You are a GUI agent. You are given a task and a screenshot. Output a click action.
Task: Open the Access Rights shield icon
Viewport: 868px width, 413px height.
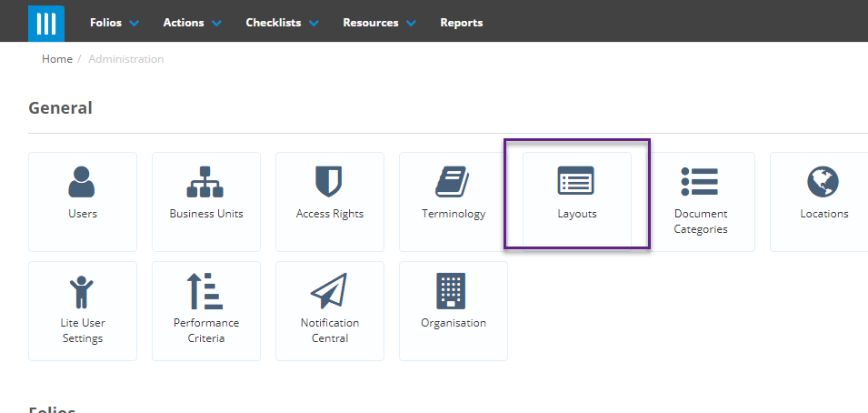coord(329,181)
